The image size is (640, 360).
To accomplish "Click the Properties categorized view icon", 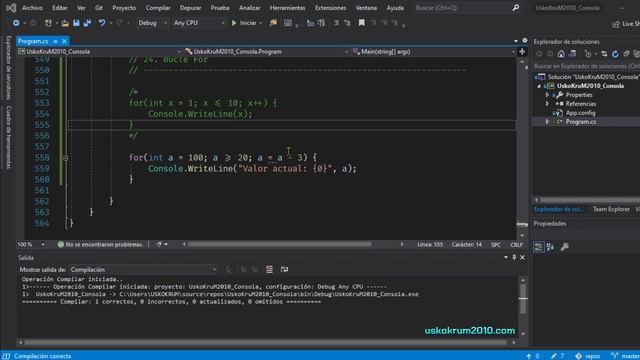I will tap(539, 247).
